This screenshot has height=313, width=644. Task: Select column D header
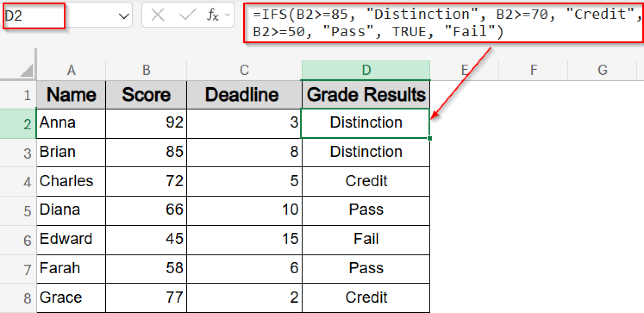[x=366, y=70]
